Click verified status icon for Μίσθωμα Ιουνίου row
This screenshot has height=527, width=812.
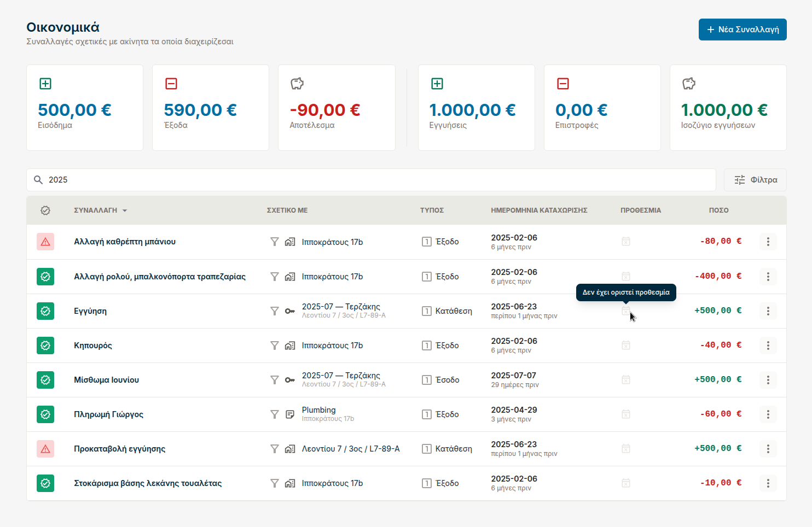click(x=45, y=380)
